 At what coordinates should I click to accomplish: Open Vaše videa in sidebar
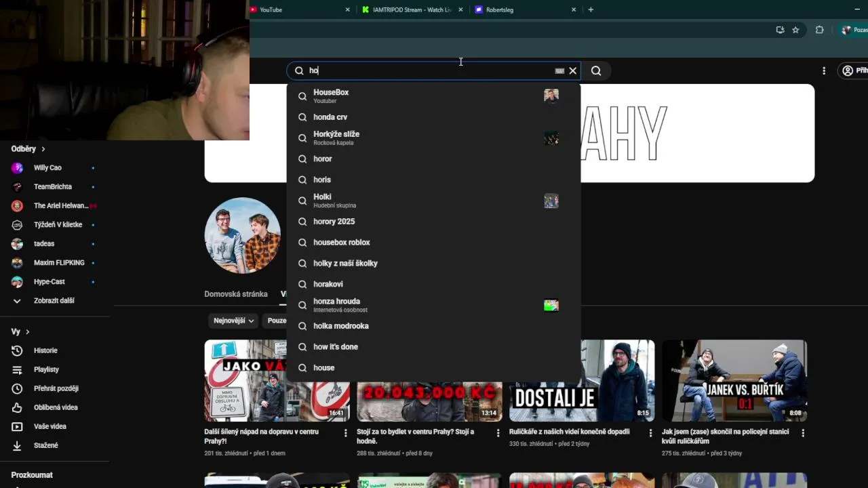tap(54, 426)
